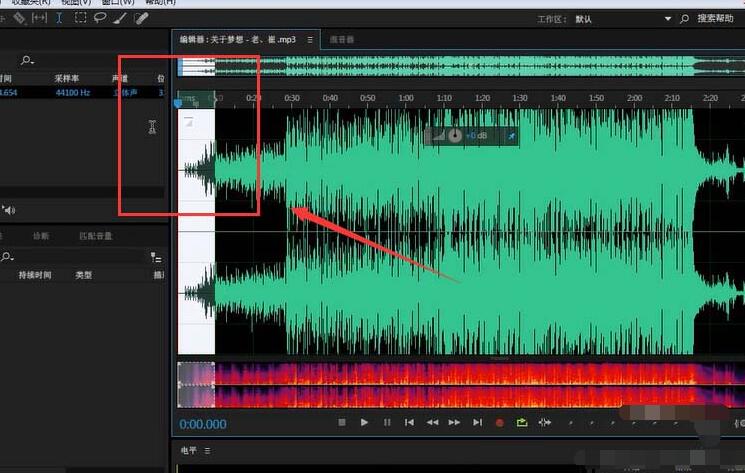Viewport: 745px width, 473px height.
Task: Open the editor panel menu beside the mp3 tab
Action: 310,40
